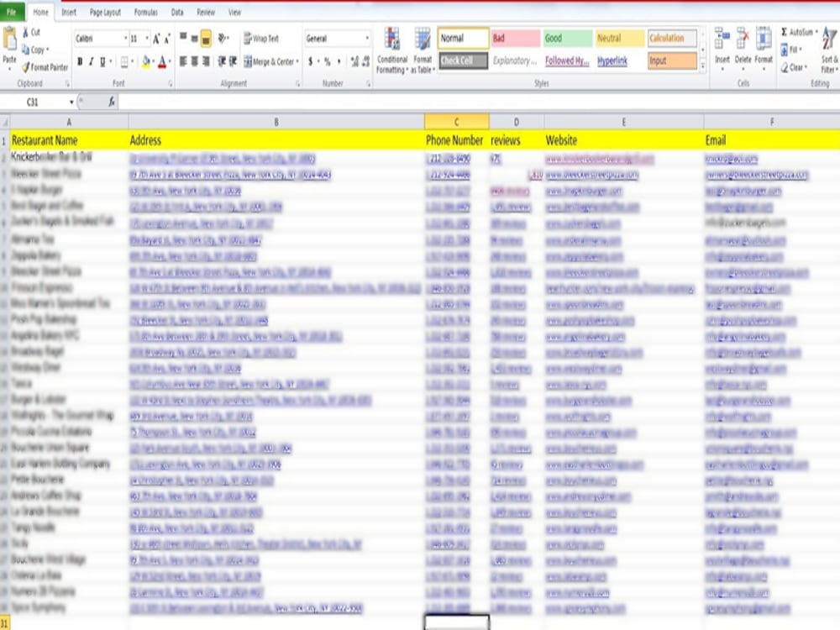Switch to the Review tab
This screenshot has height=630, width=840.
point(206,12)
